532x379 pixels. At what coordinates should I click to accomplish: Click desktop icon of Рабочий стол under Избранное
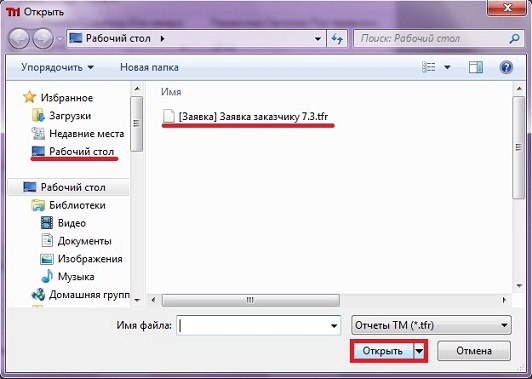38,151
